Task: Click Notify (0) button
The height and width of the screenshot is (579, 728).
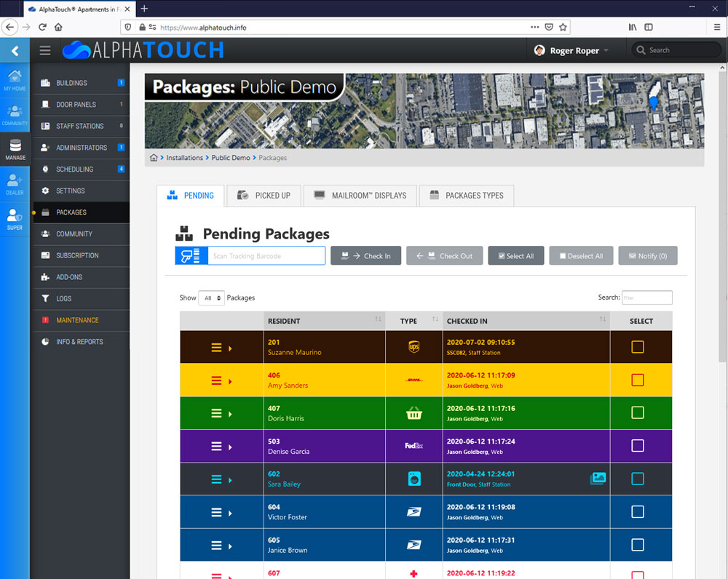Action: click(x=648, y=255)
